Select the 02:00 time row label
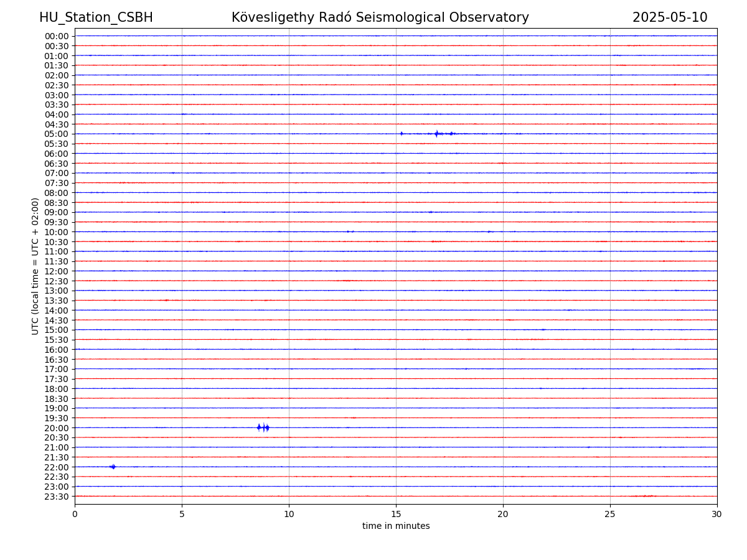 [57, 75]
